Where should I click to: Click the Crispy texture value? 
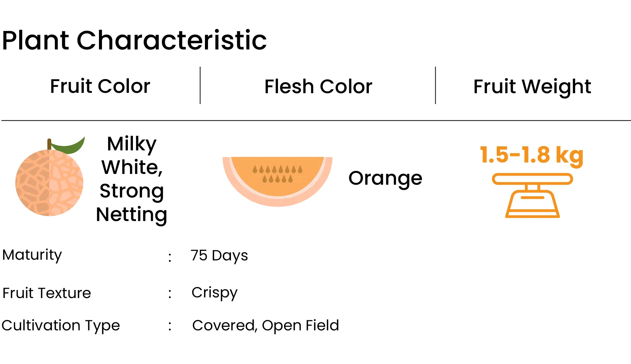[214, 293]
